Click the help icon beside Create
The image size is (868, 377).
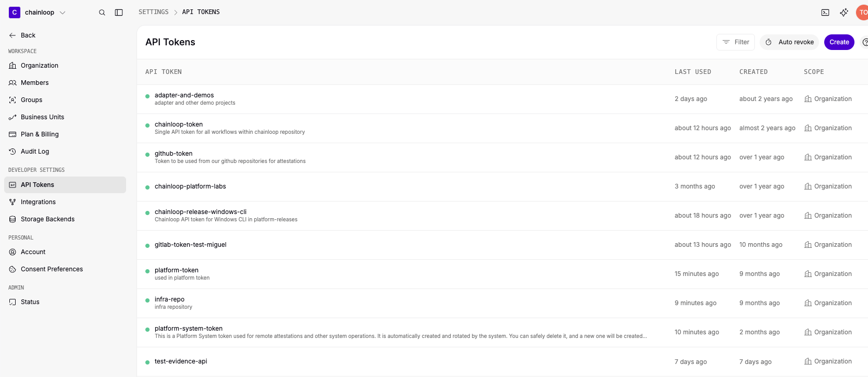point(865,42)
